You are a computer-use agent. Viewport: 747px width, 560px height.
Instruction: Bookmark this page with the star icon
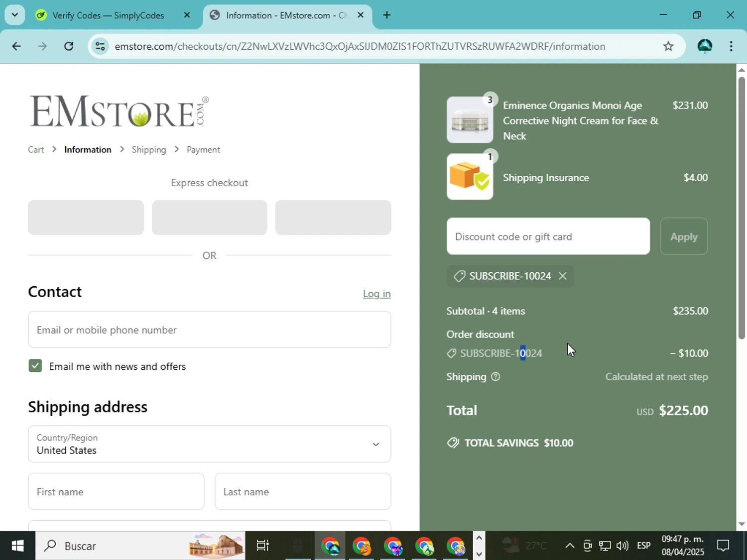tap(668, 46)
